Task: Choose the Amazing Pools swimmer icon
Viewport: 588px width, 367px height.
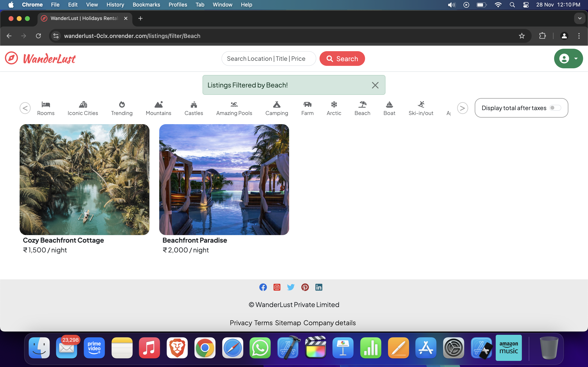Action: point(234,105)
